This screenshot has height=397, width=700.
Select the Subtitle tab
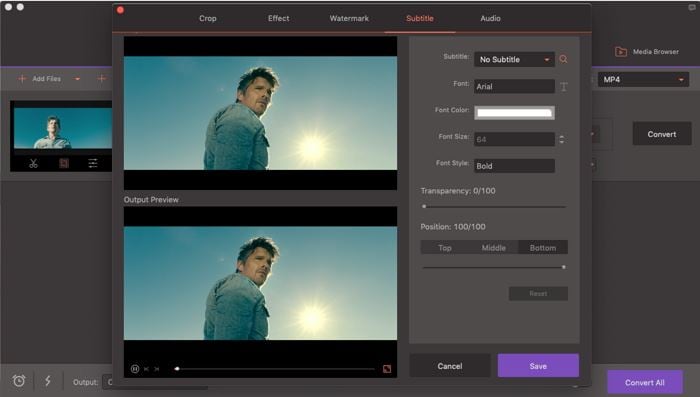420,18
